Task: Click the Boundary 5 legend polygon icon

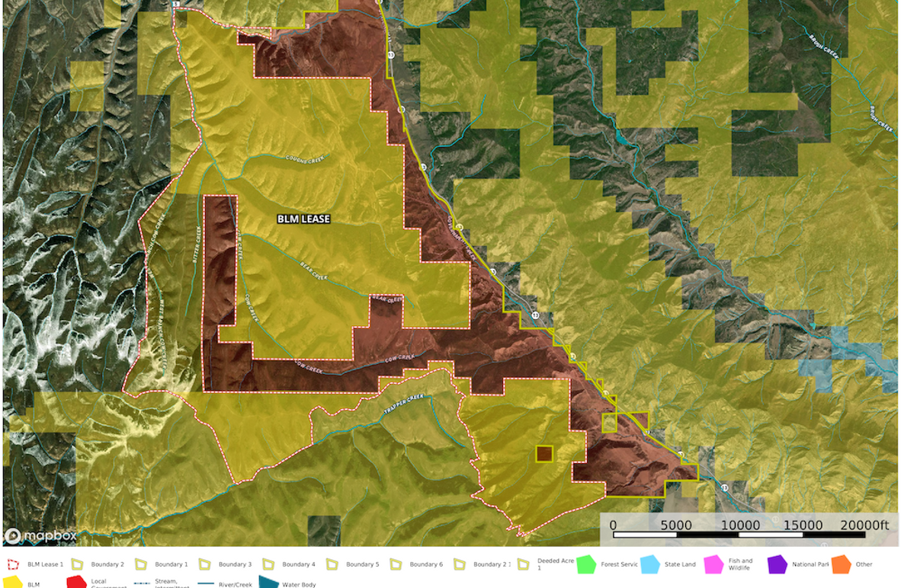Action: 332,564
